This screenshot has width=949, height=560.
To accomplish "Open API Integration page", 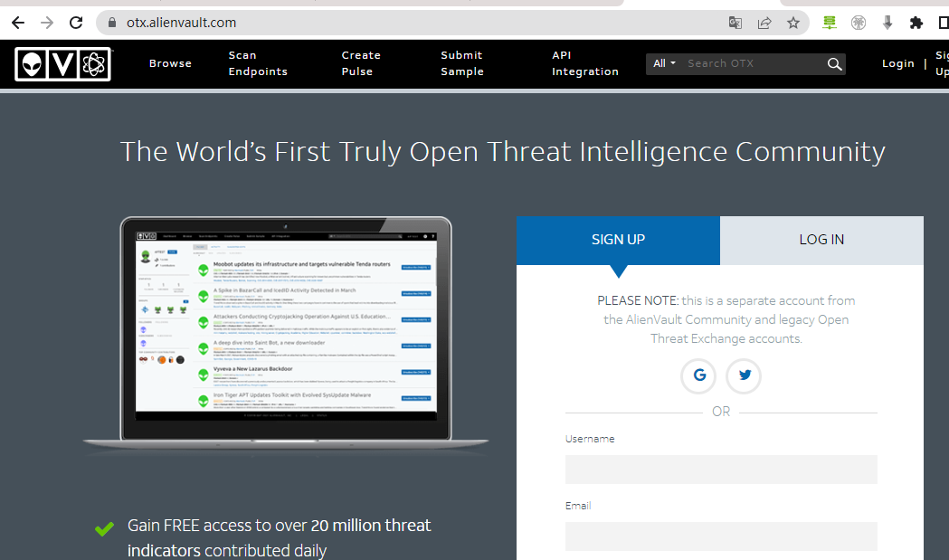I will click(585, 63).
